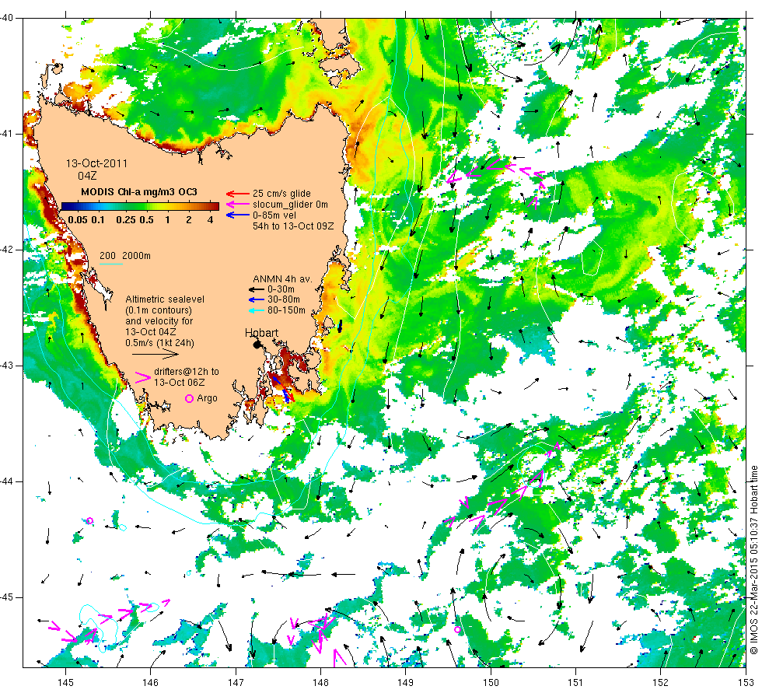Click the cyan 80-150m ANMN arrow

pyautogui.click(x=256, y=310)
